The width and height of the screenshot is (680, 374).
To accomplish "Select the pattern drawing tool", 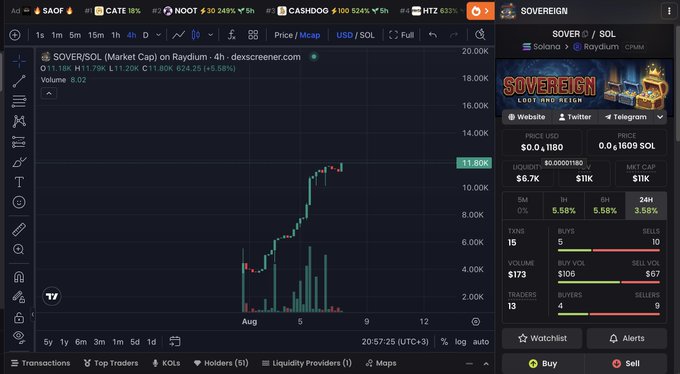I will 19,121.
